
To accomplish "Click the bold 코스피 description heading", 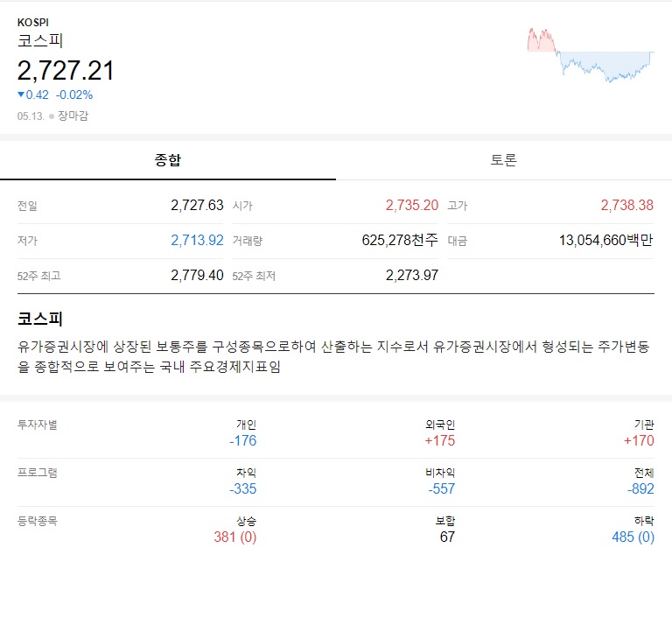I will pyautogui.click(x=40, y=319).
